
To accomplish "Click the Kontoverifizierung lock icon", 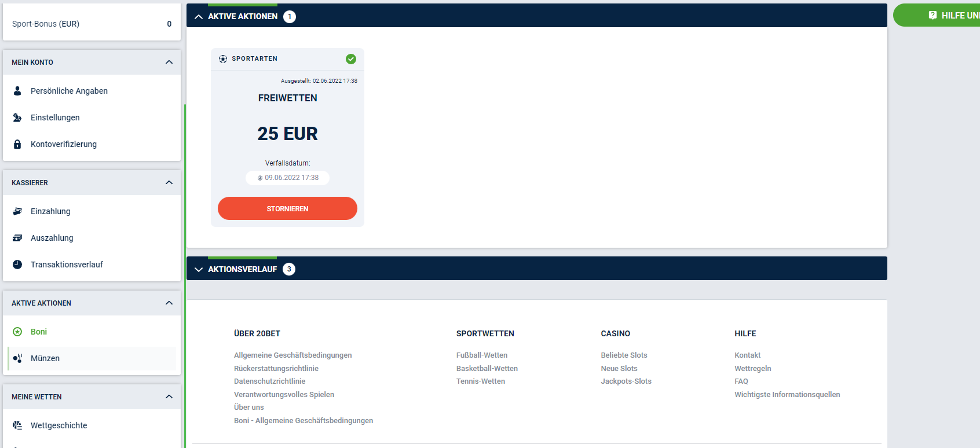I will coord(17,144).
